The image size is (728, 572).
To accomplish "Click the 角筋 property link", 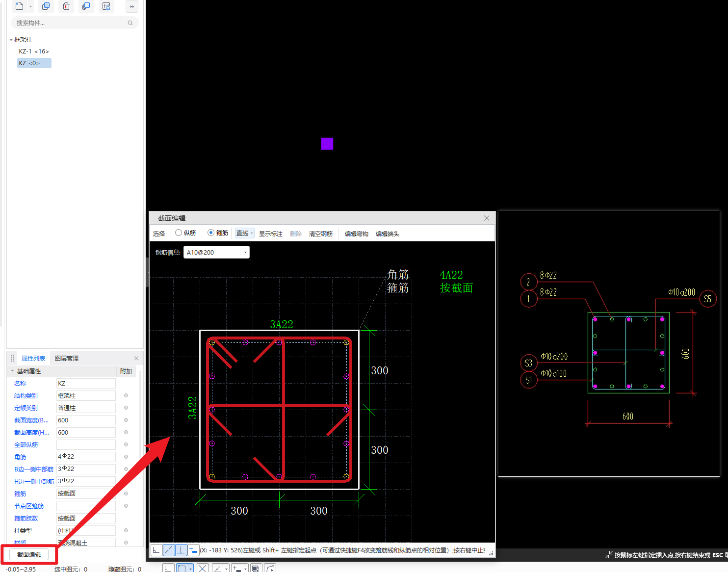I will coord(20,457).
